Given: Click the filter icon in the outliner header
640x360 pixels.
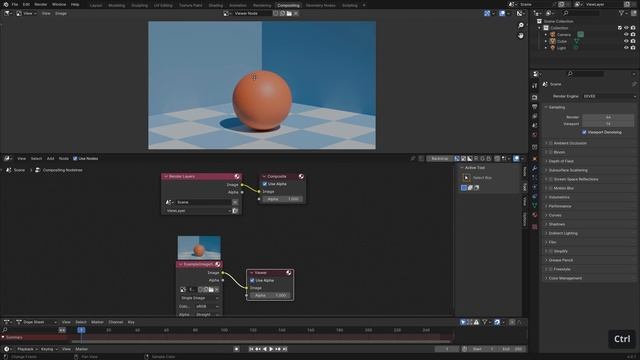Looking at the screenshot, I should coord(621,13).
